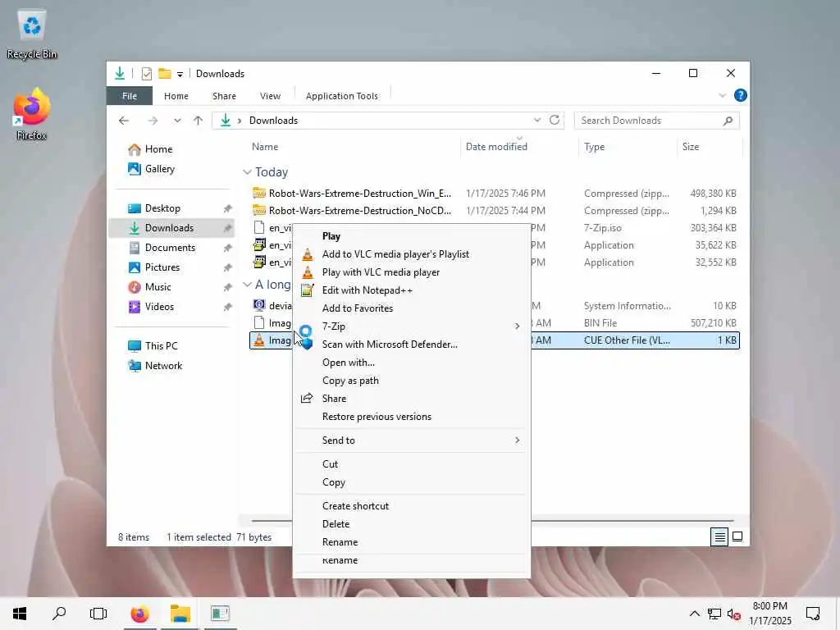Switch to details view layout
This screenshot has width=840, height=630.
719,536
